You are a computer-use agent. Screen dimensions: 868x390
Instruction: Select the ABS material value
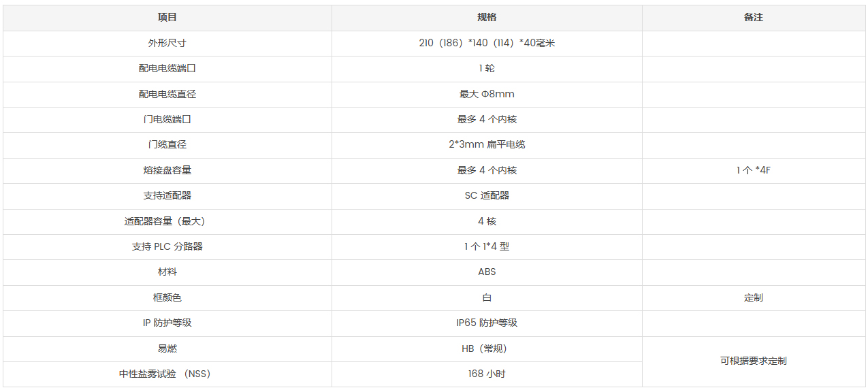coord(487,272)
